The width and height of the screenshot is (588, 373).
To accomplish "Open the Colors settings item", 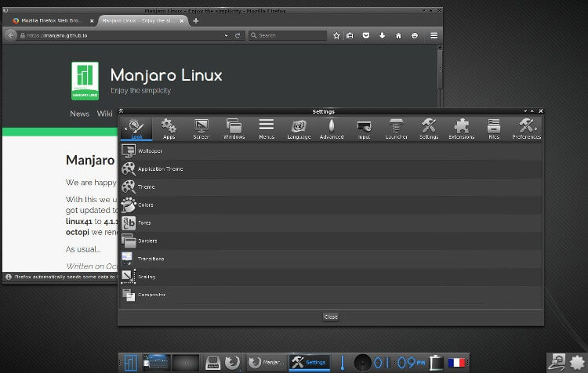I will (x=331, y=205).
